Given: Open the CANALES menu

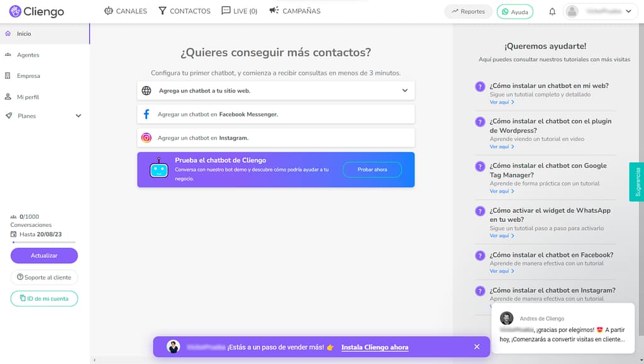Looking at the screenshot, I should click(x=125, y=11).
